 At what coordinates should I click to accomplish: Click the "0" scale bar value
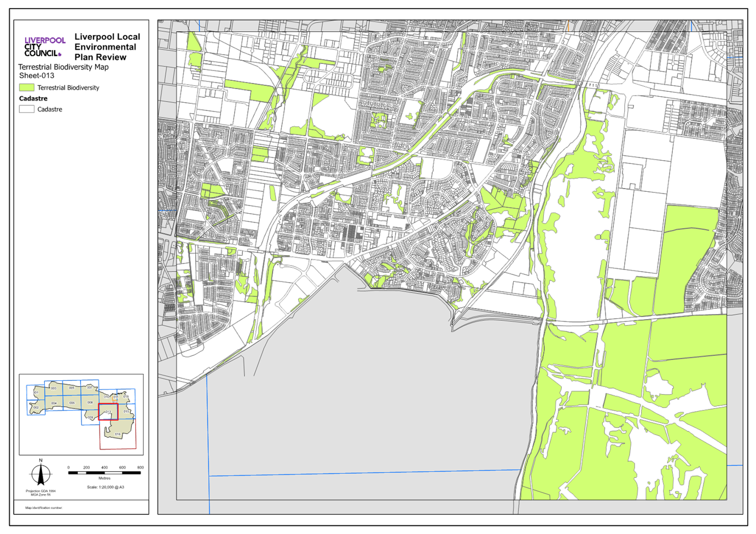click(x=68, y=468)
